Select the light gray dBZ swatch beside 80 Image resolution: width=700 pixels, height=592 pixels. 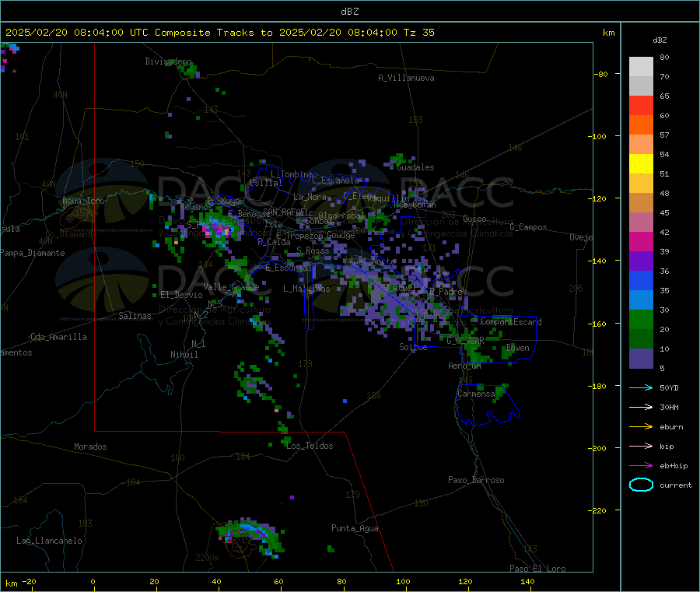641,67
